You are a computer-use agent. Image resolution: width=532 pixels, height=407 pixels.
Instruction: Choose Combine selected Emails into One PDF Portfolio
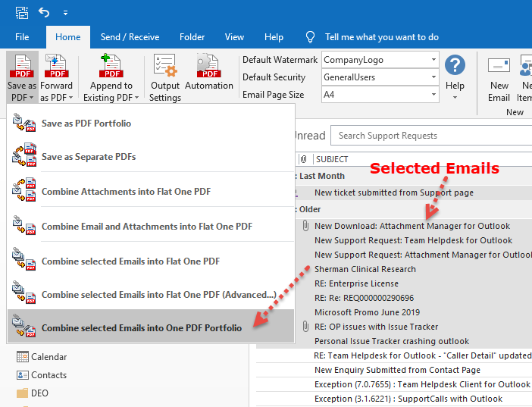pos(151,326)
